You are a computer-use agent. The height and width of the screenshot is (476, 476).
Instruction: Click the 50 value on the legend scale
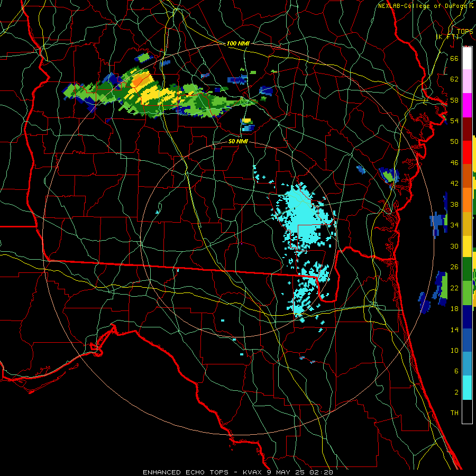coord(454,141)
